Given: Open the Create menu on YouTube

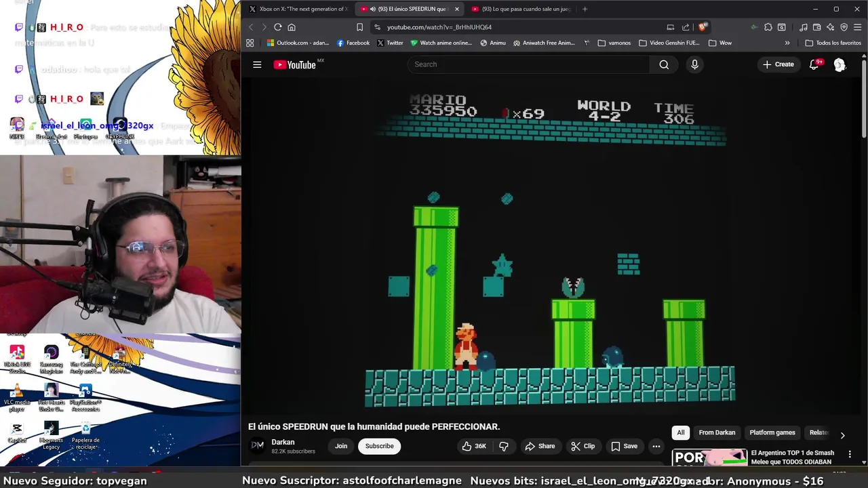Looking at the screenshot, I should tap(778, 64).
